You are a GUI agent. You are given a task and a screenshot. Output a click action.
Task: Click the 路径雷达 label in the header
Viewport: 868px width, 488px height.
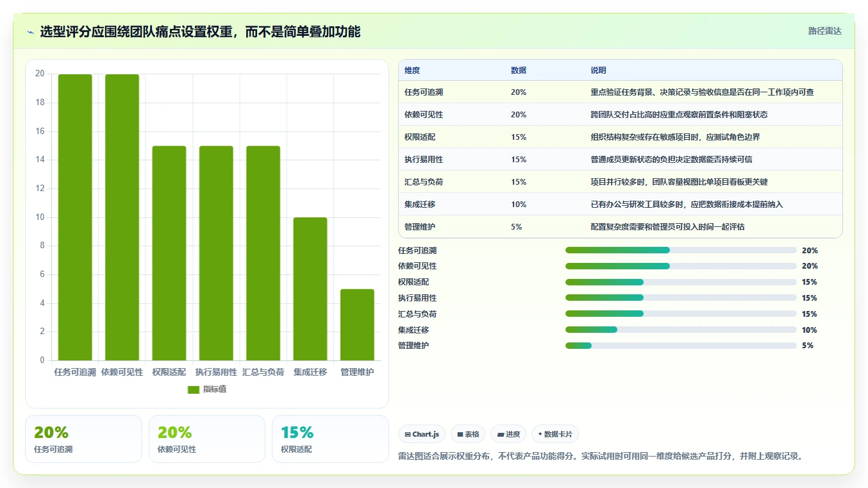pyautogui.click(x=824, y=31)
